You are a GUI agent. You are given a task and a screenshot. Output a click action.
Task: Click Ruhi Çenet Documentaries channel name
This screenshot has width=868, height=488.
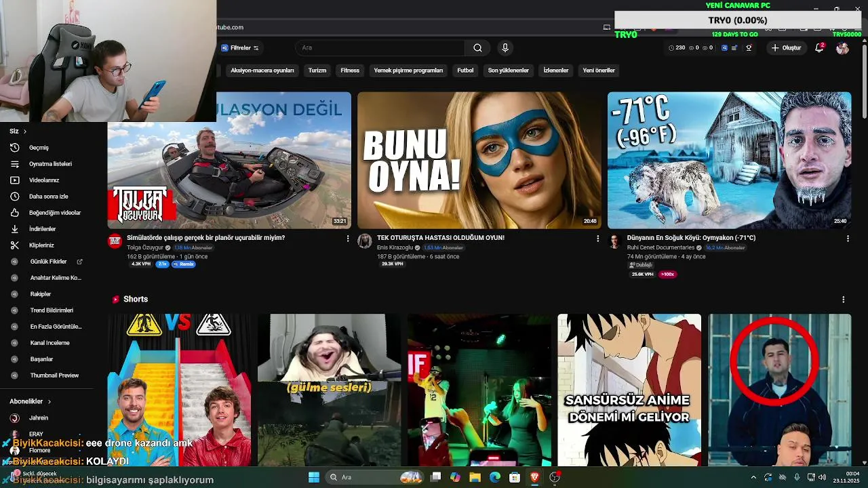tap(660, 248)
